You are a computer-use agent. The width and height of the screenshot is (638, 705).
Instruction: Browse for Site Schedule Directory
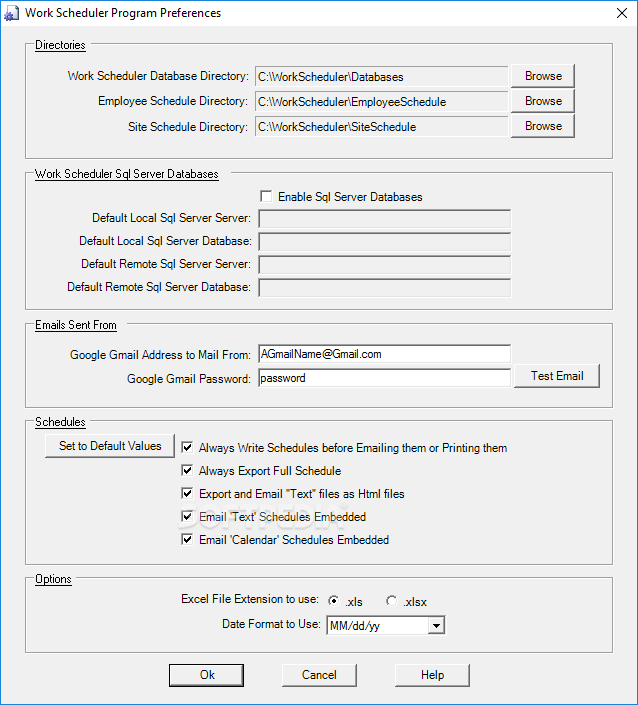543,126
